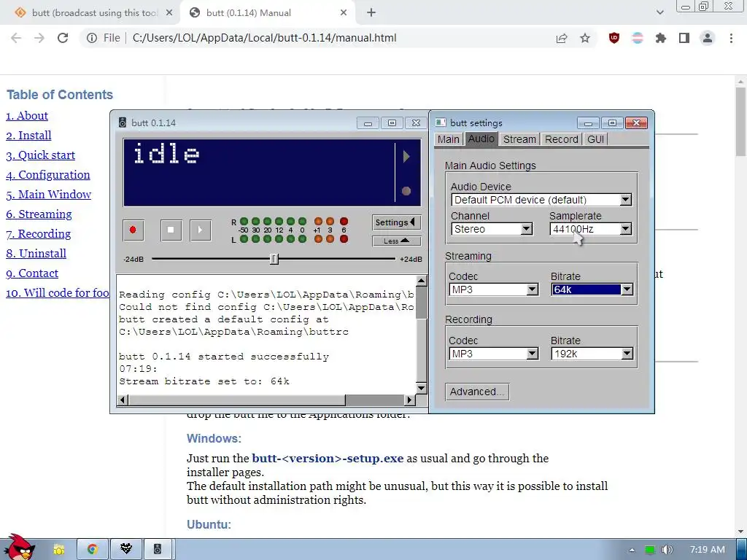
Task: Click the red record button in butt
Action: (x=133, y=230)
